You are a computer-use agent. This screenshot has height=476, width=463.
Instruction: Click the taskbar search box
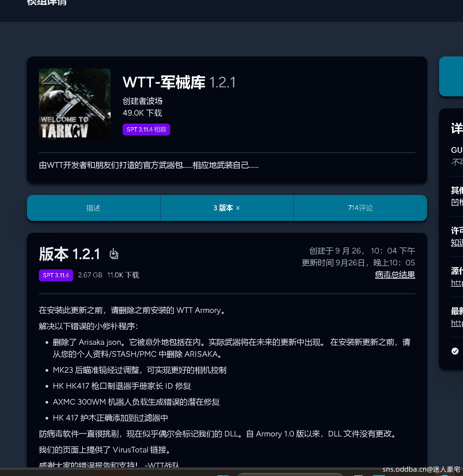pyautogui.click(x=289, y=474)
